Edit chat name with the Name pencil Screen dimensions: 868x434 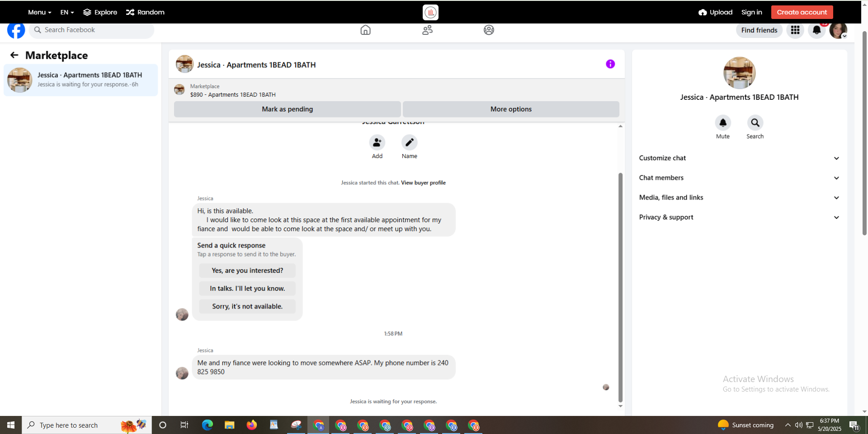click(x=410, y=143)
